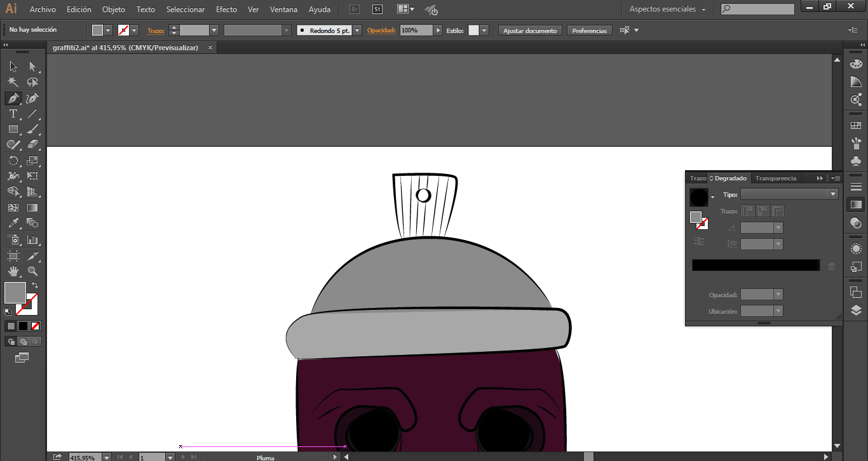Open the Aspectos esenciales workspace dropdown
Image resolution: width=868 pixels, height=461 pixels.
(667, 10)
